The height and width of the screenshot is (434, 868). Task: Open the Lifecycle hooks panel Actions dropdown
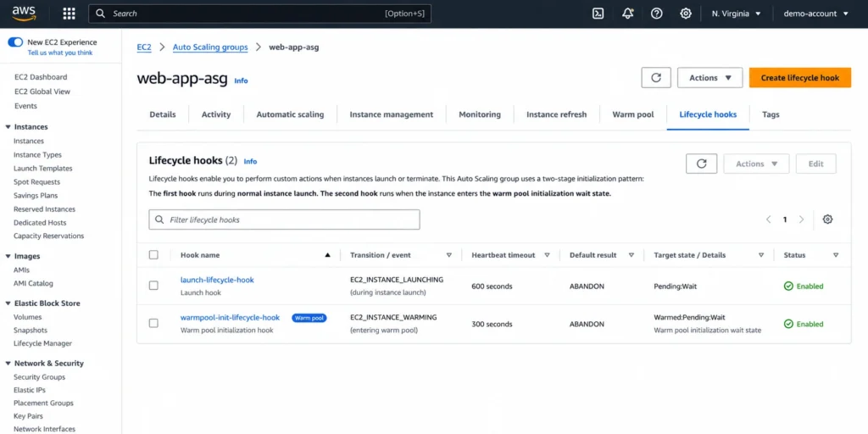(756, 164)
